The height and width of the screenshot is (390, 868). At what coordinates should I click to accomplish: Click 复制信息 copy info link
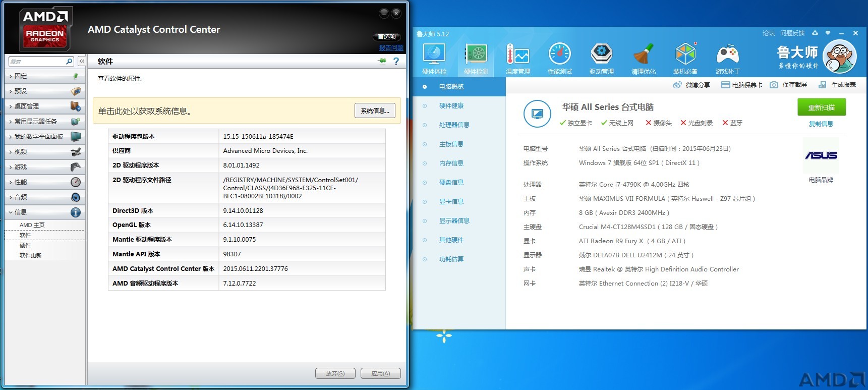click(x=821, y=124)
